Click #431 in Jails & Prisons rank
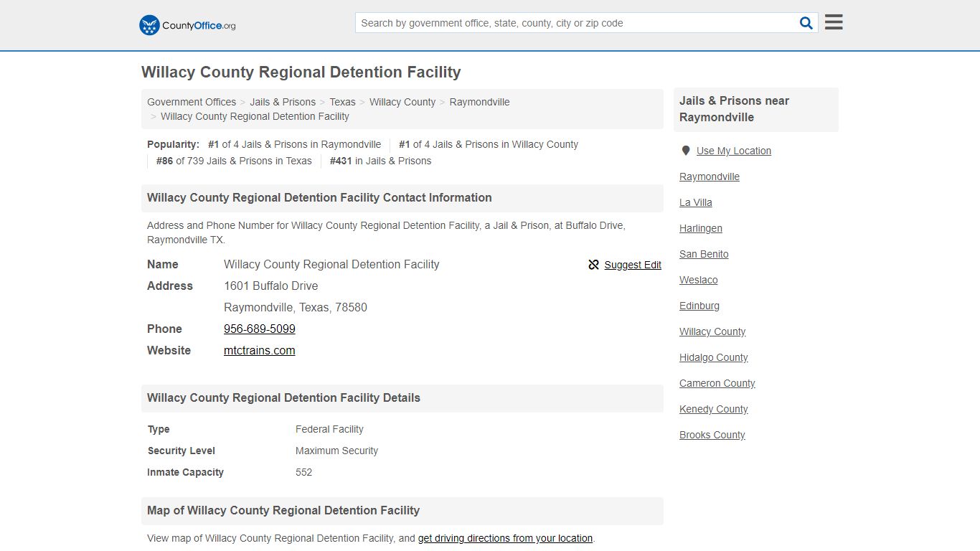Viewport: 980px width, 551px height. [380, 161]
